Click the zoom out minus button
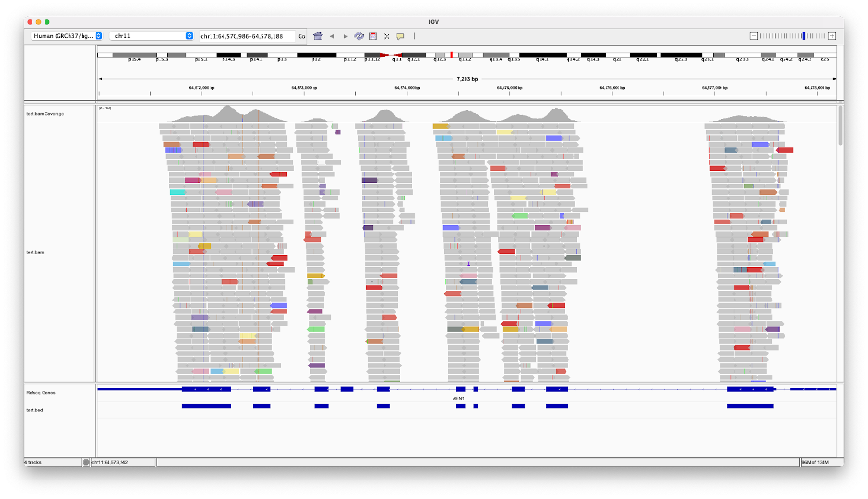The image size is (868, 499). point(754,36)
